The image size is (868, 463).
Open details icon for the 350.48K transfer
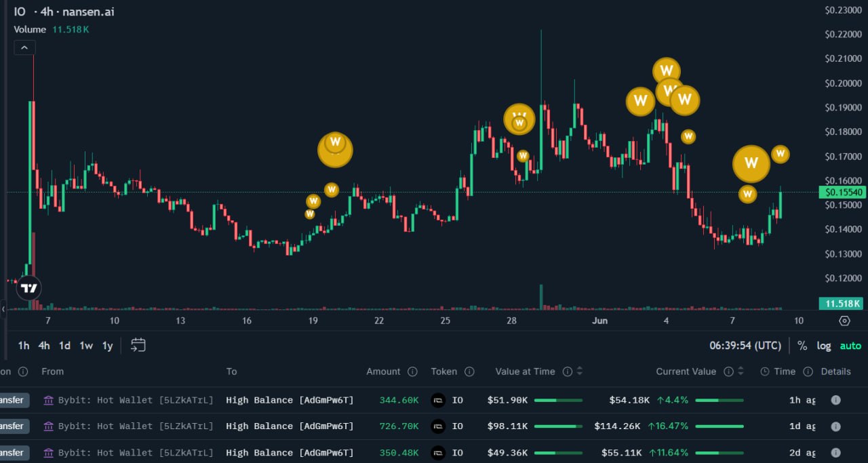click(x=835, y=453)
